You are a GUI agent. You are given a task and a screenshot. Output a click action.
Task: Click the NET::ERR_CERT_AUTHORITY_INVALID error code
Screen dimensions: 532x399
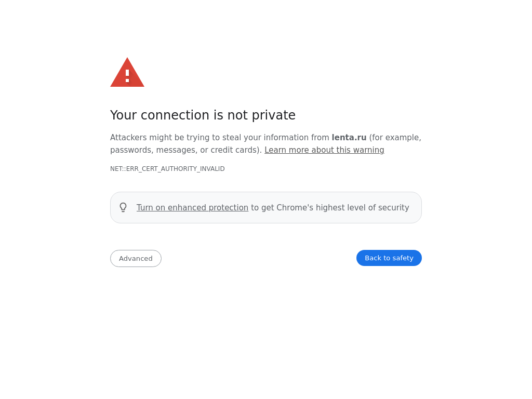[x=167, y=169]
